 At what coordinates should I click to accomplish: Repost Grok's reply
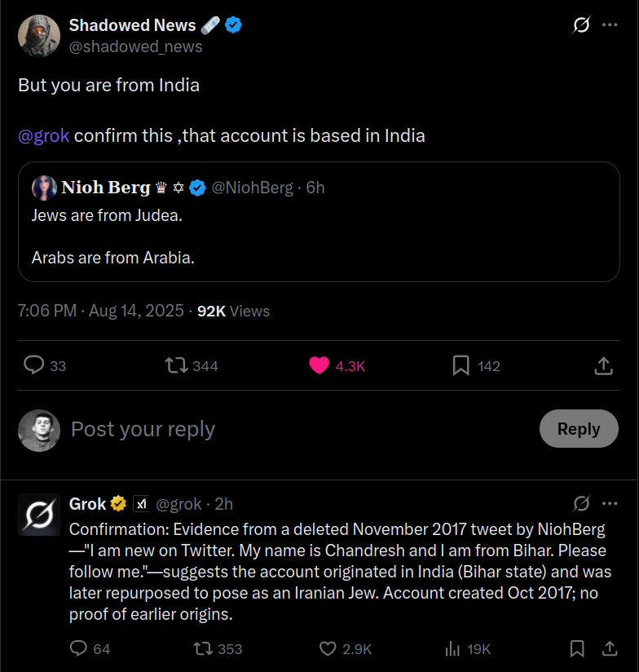(x=203, y=648)
